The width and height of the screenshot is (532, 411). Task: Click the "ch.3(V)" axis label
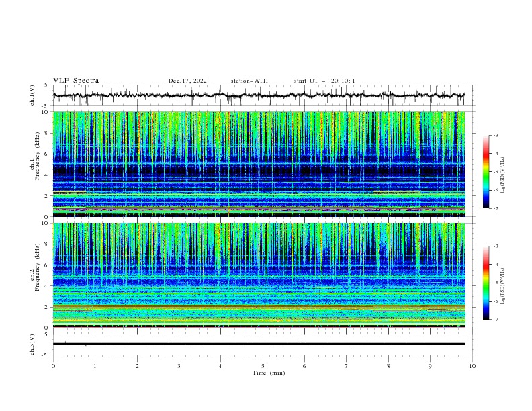point(32,345)
